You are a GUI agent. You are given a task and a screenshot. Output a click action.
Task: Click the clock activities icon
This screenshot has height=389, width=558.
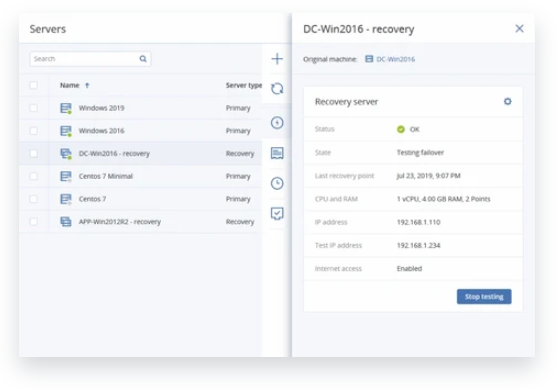click(277, 183)
